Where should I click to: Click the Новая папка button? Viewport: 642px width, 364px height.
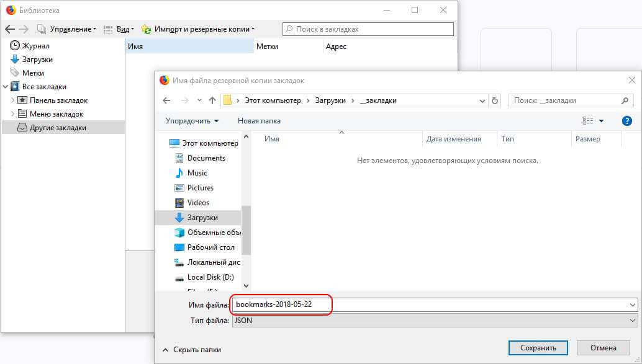point(259,121)
